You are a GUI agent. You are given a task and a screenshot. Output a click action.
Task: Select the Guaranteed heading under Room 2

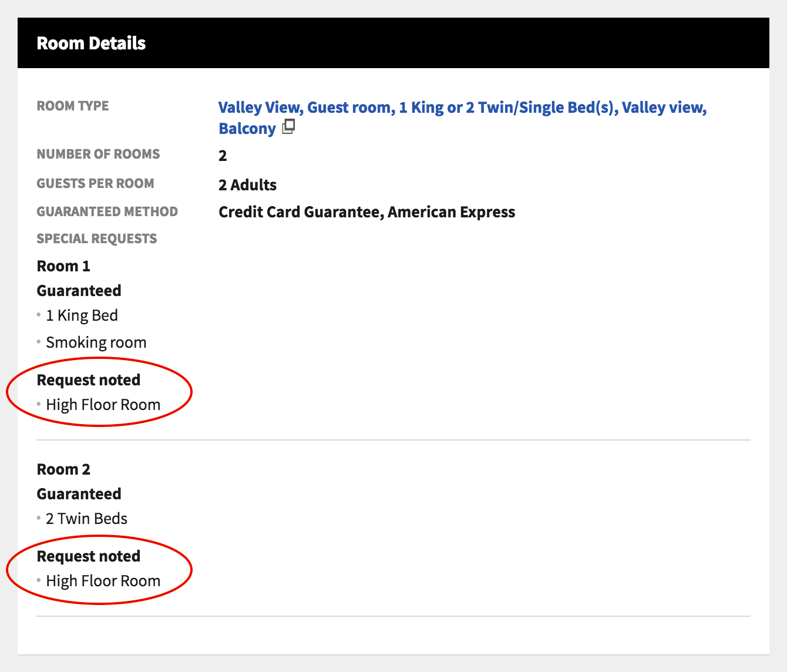pyautogui.click(x=79, y=494)
